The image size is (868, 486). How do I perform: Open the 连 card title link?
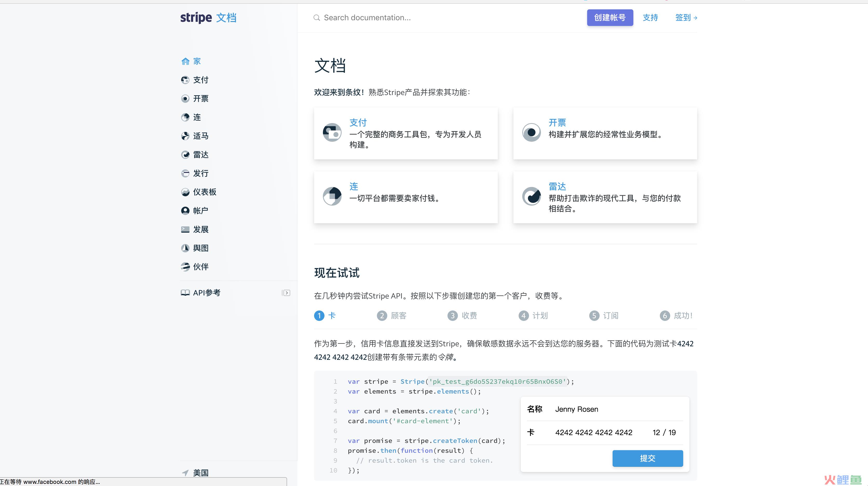coord(354,186)
